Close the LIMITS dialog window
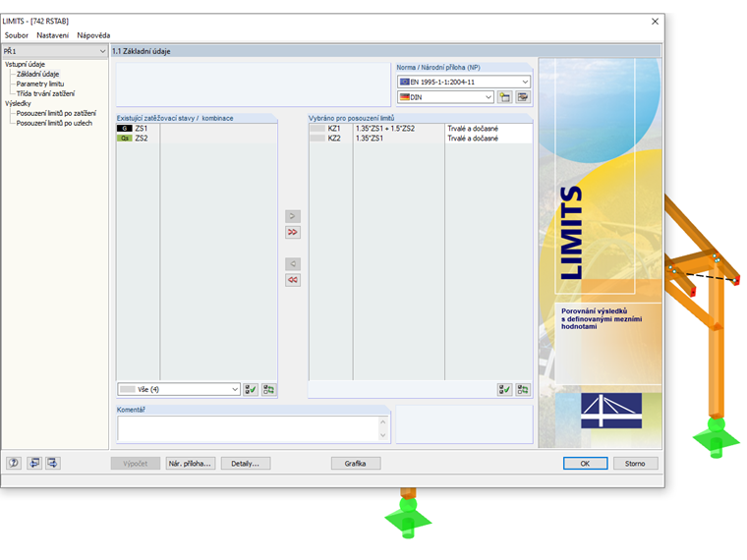Viewport: 747px width, 560px height. (x=655, y=22)
